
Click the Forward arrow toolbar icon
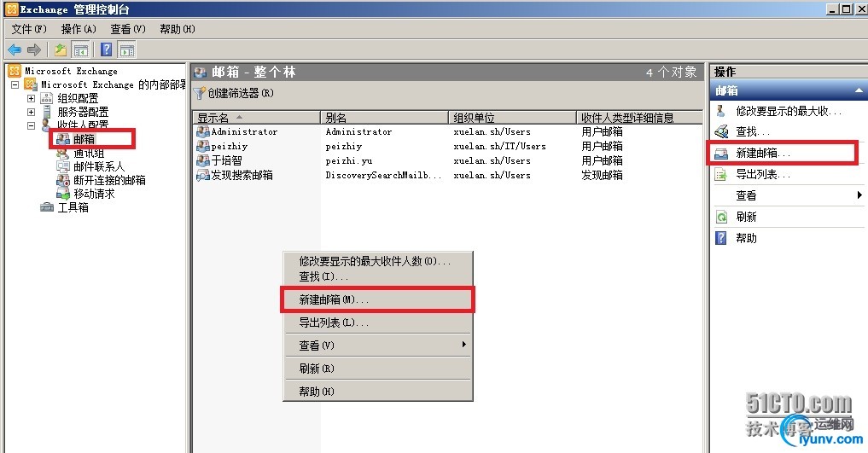[34, 49]
